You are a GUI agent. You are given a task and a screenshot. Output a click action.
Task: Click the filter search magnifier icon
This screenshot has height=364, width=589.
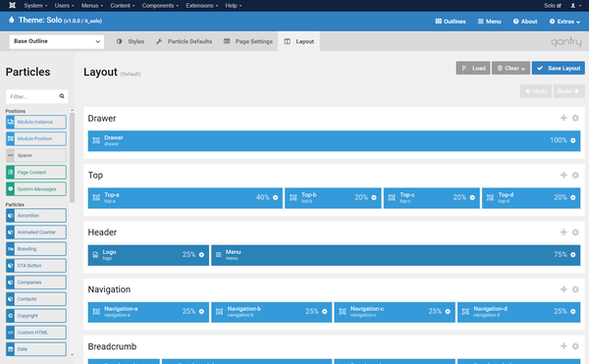pos(62,96)
